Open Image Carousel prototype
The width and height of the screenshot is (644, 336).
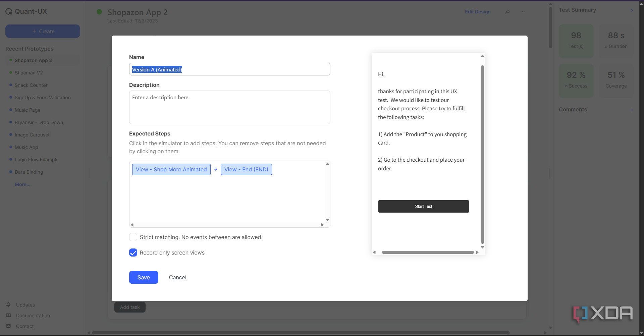(x=32, y=135)
